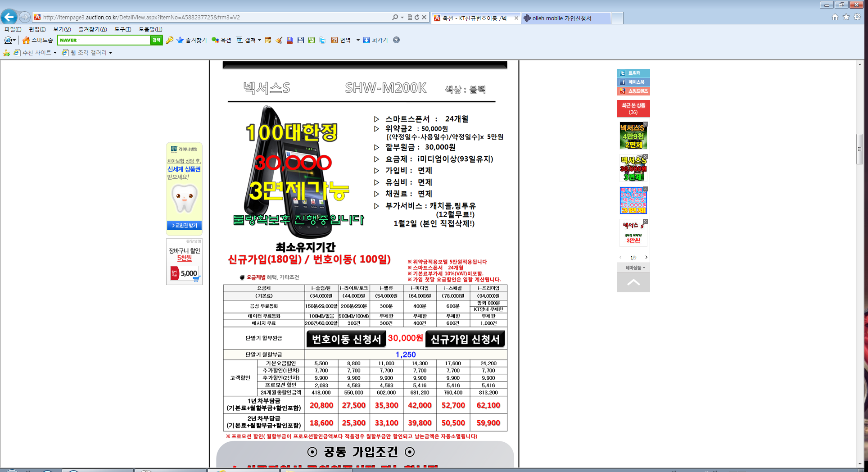The image size is (868, 472).
Task: Click the Twitter bird toolbar icon
Action: (x=322, y=40)
